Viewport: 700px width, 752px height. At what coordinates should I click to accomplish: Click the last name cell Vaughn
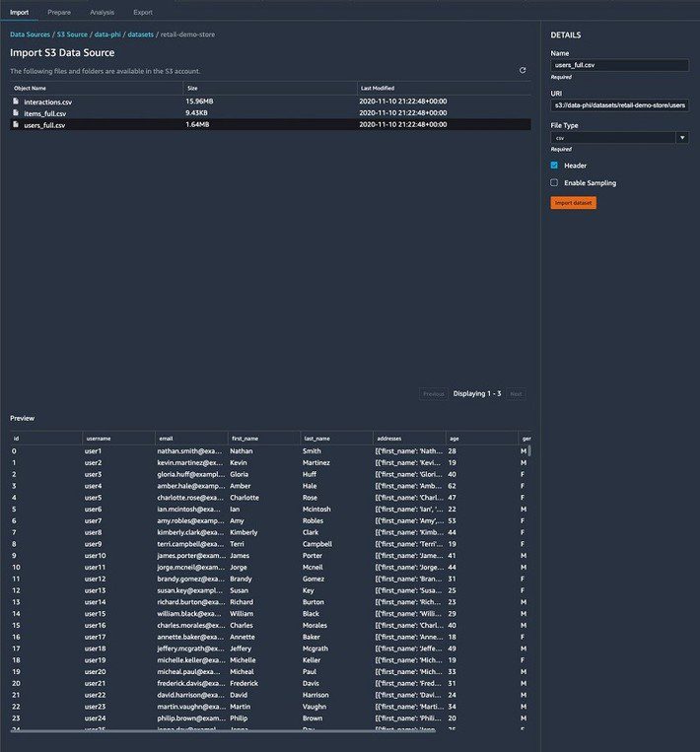tap(315, 707)
